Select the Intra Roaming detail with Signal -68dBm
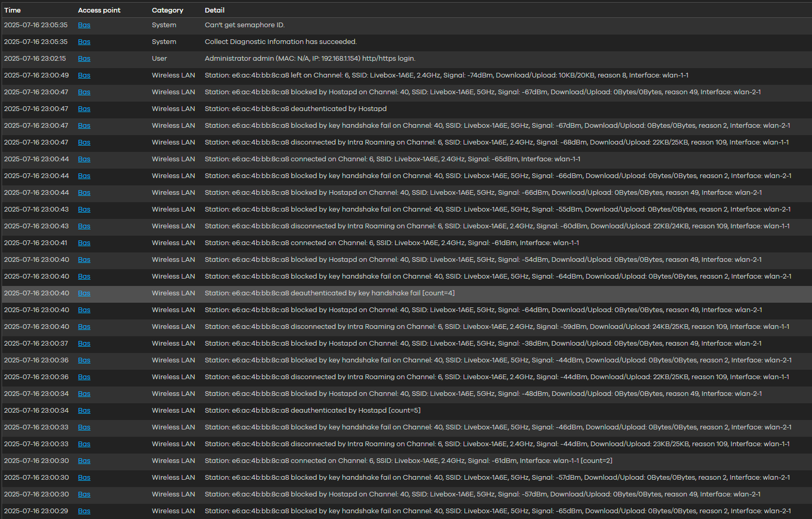Screen dimensions: 812x519 [497, 142]
